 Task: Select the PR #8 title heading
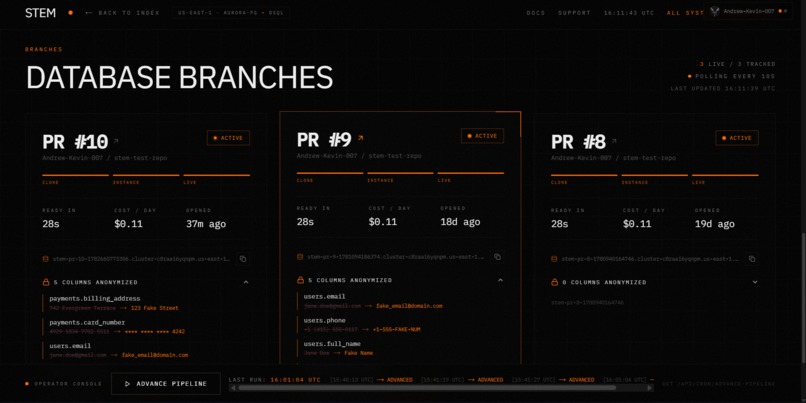[578, 141]
